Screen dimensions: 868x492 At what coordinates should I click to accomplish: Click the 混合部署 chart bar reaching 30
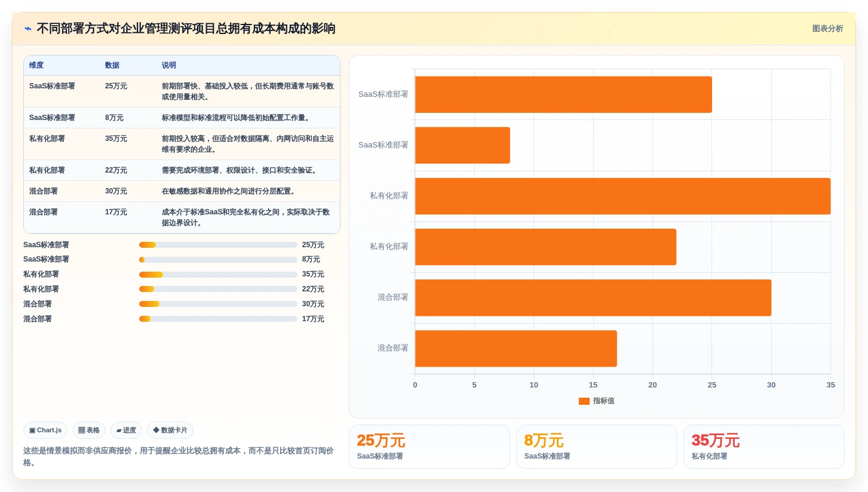pyautogui.click(x=593, y=297)
